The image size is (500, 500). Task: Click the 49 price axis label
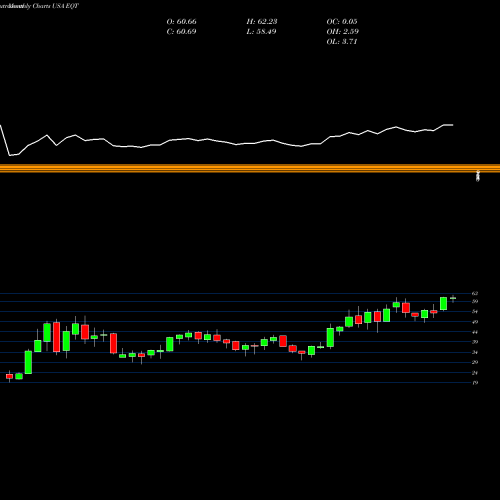click(x=475, y=322)
